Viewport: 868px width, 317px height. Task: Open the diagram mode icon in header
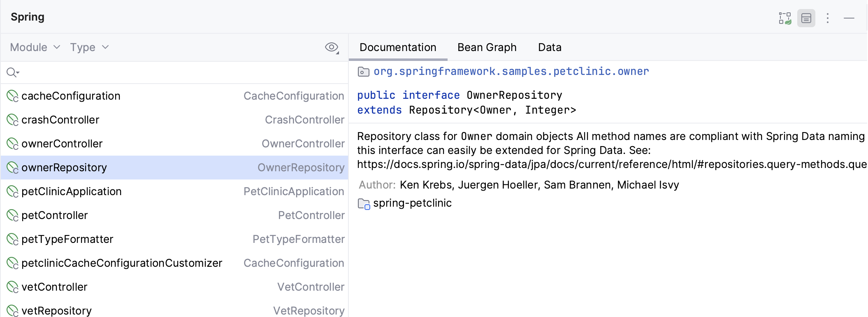pos(784,18)
